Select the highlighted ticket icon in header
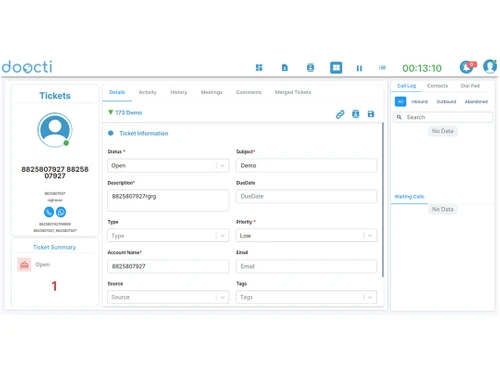Screen dimensions: 500x375 [336, 68]
